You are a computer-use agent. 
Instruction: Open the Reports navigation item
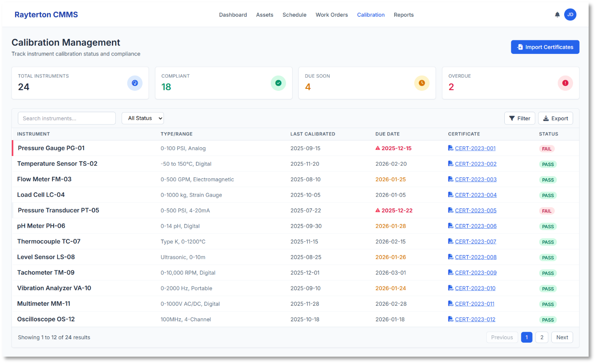tap(403, 15)
